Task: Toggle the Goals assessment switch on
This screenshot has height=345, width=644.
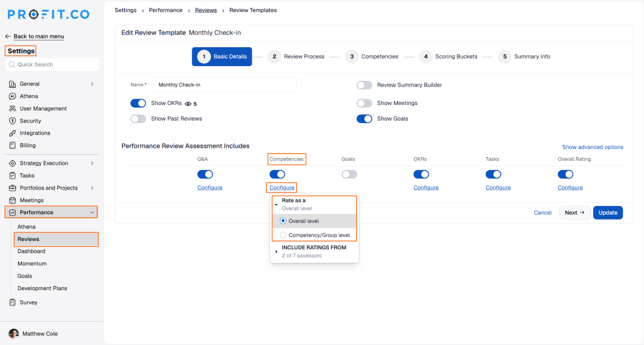Action: click(349, 174)
